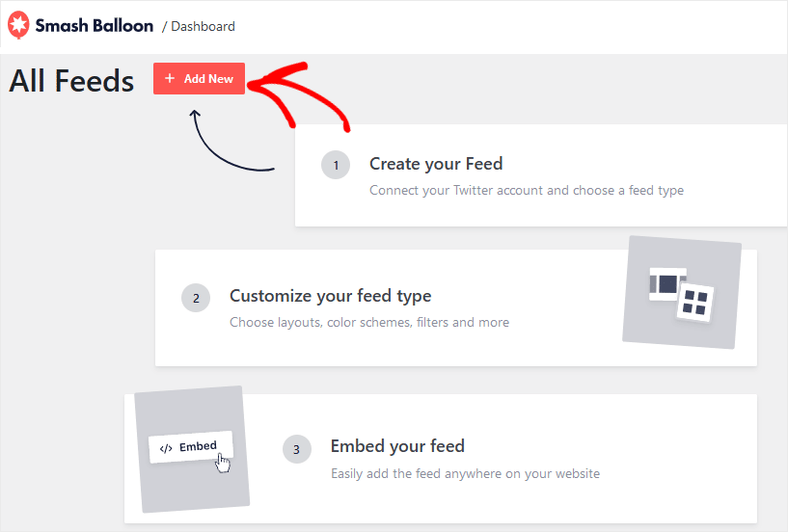Image resolution: width=788 pixels, height=532 pixels.
Task: Click the Smash Balloon logo icon
Action: [x=19, y=25]
